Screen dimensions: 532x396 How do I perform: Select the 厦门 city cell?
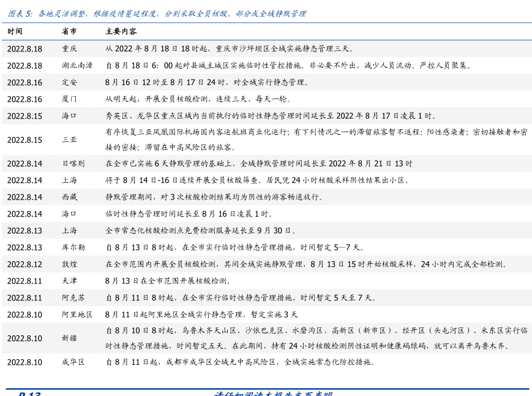pyautogui.click(x=69, y=99)
